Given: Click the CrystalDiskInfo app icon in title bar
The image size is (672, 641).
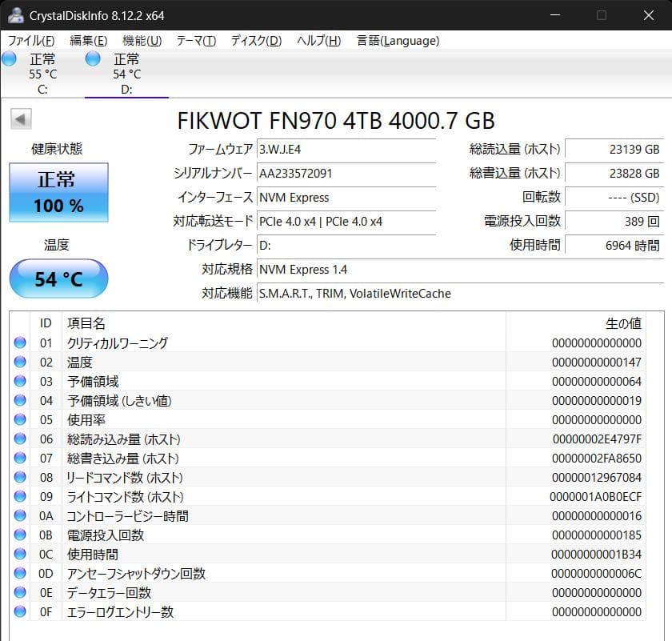Looking at the screenshot, I should [15, 15].
